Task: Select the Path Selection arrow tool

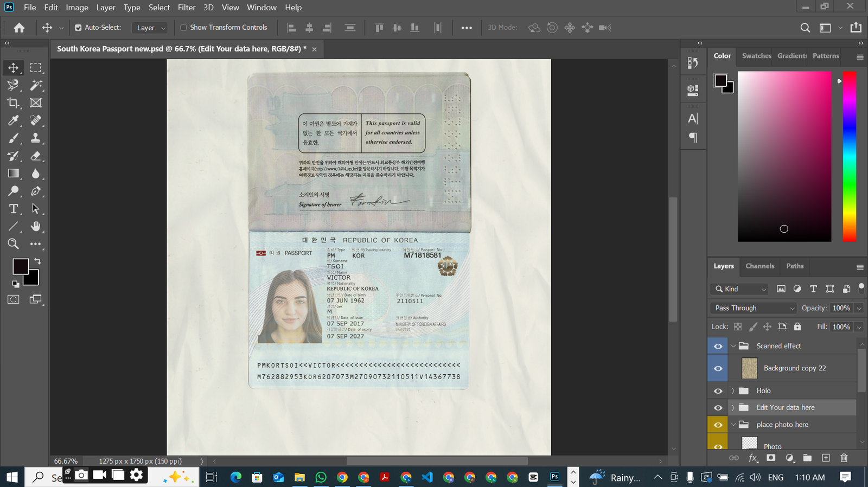Action: [x=36, y=209]
